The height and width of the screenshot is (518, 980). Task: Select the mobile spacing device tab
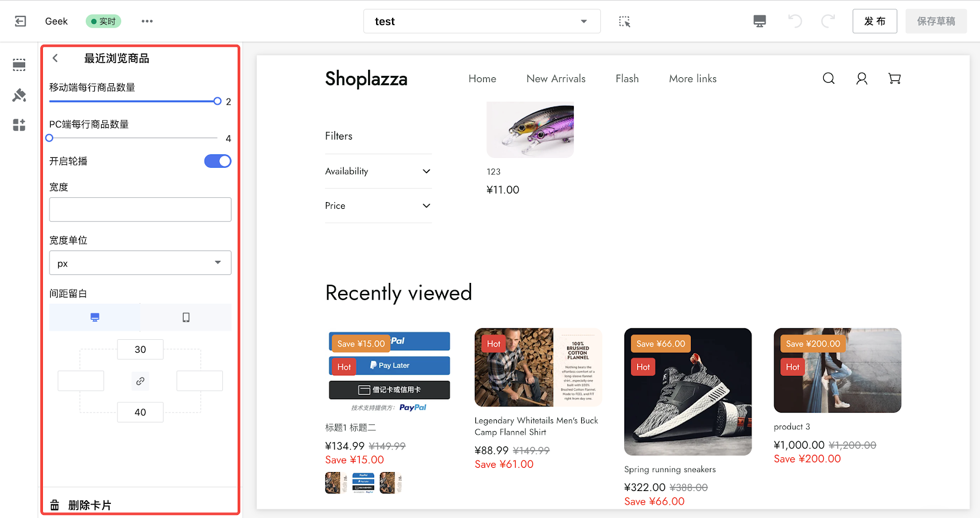click(x=186, y=317)
